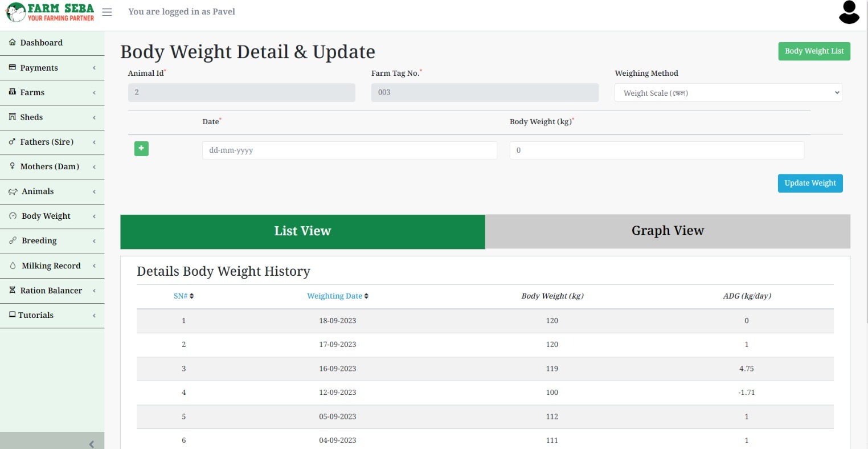Click the Milking Record droplet icon
Viewport: 868px width, 449px height.
13,266
